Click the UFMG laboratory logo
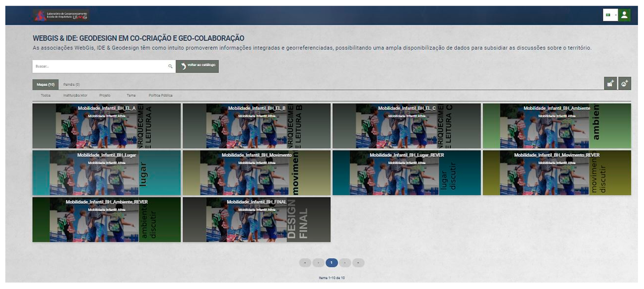 point(61,15)
